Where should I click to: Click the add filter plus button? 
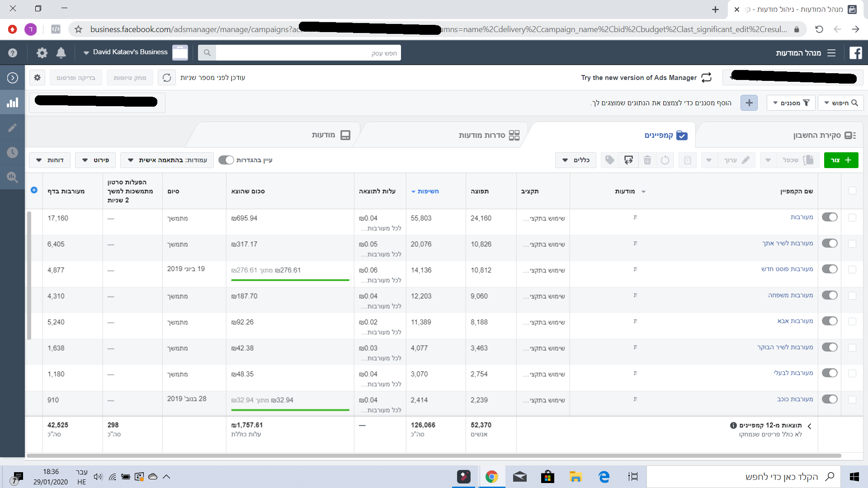tap(749, 103)
